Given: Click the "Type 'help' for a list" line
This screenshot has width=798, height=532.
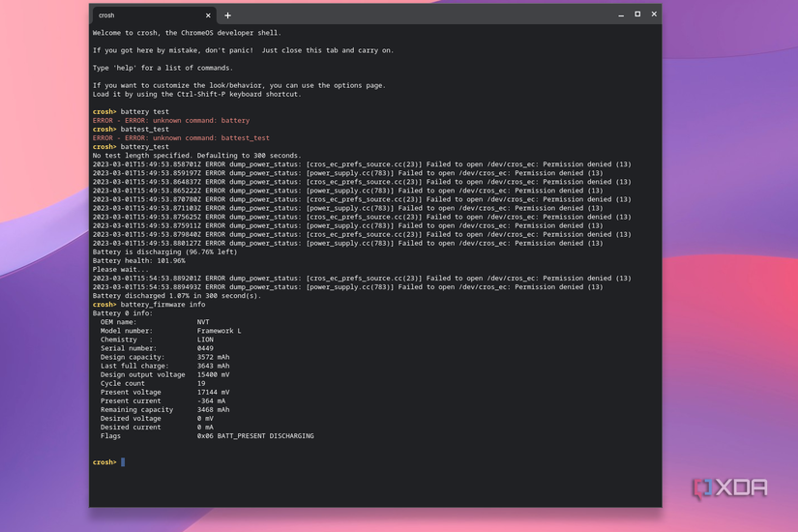Looking at the screenshot, I should coord(163,68).
